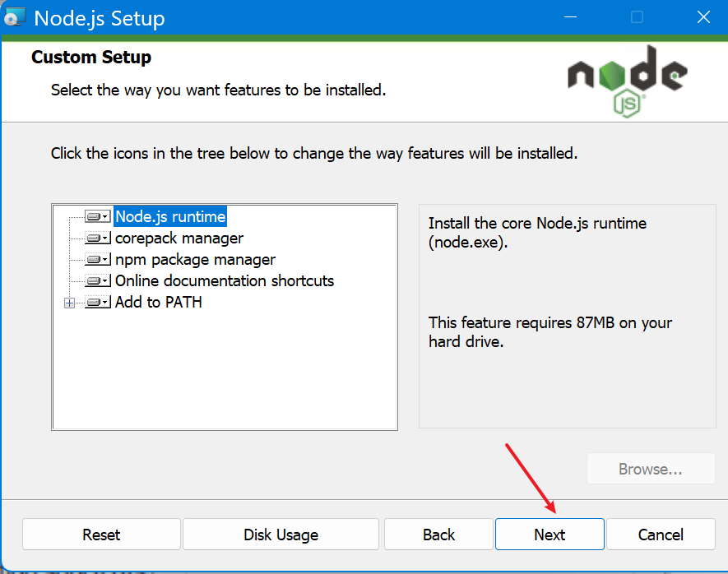
Task: Select the corepack manager tree item
Action: (x=179, y=238)
